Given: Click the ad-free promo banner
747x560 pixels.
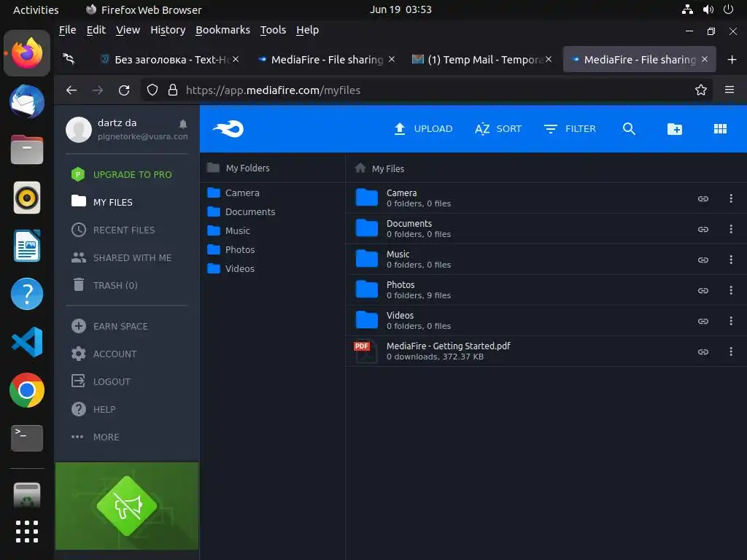Looking at the screenshot, I should (127, 506).
